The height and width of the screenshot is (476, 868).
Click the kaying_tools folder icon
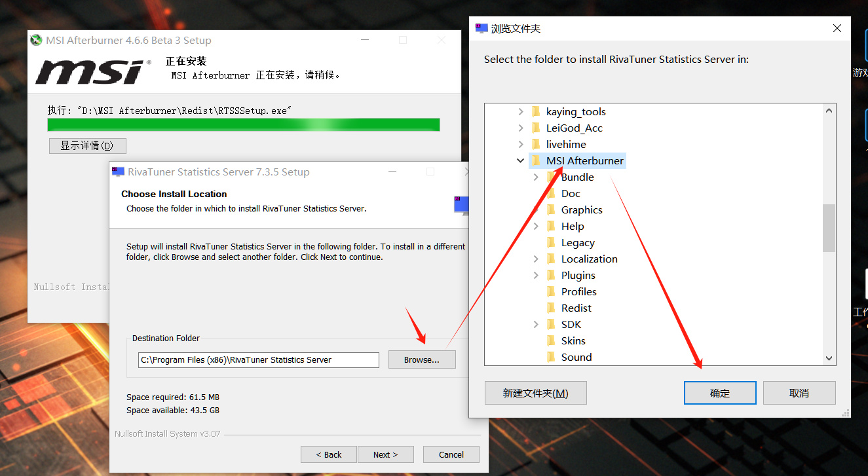click(536, 111)
